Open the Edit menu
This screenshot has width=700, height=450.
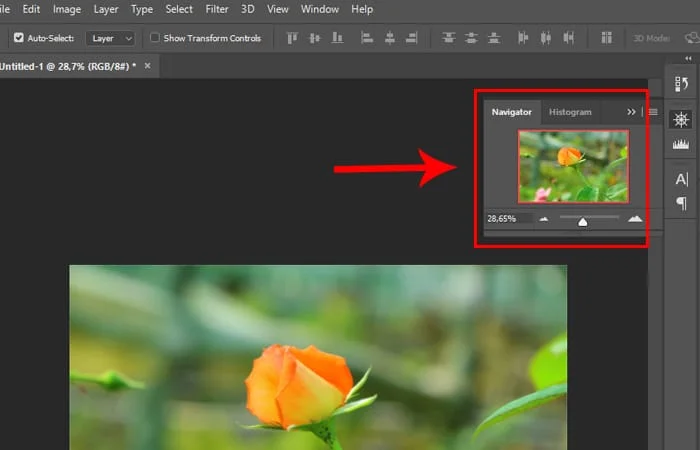31,9
